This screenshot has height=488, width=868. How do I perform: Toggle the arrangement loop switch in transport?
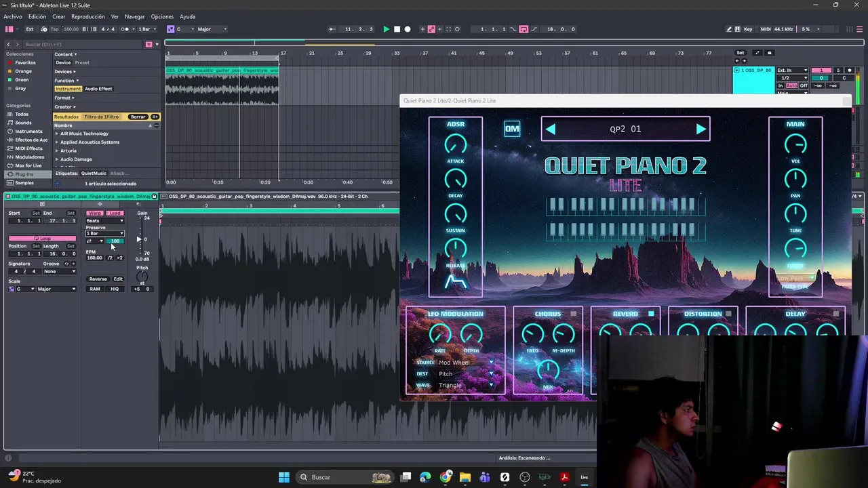[524, 29]
